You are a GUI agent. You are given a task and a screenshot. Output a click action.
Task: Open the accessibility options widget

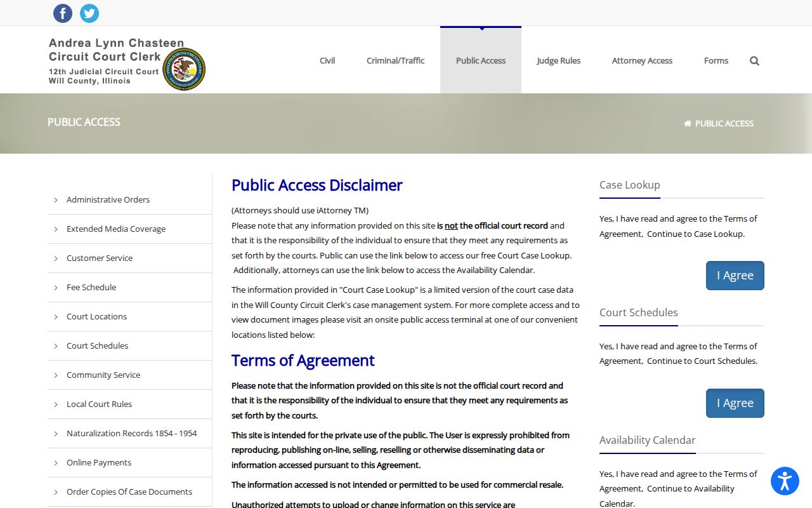click(x=785, y=481)
